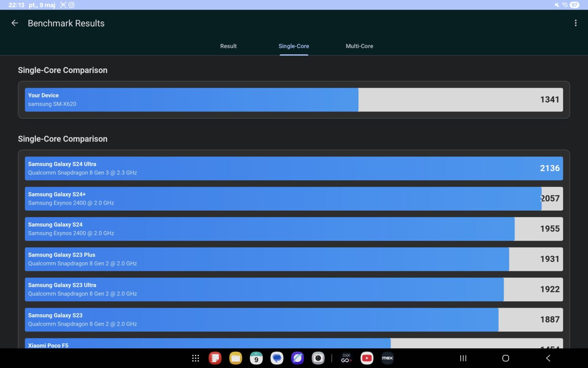Open the Calendar app showing 9

(256, 358)
